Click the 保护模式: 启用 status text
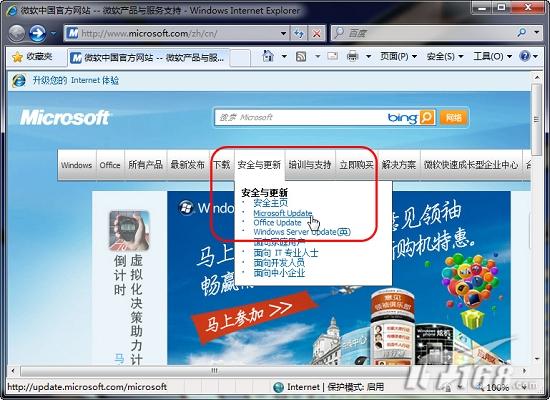Image resolution: width=550 pixels, height=400 pixels. coord(355,387)
